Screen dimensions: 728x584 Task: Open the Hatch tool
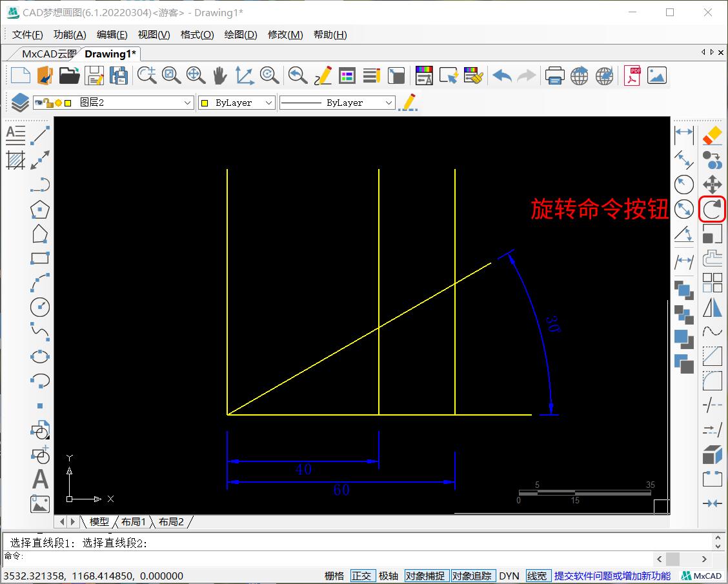click(15, 159)
